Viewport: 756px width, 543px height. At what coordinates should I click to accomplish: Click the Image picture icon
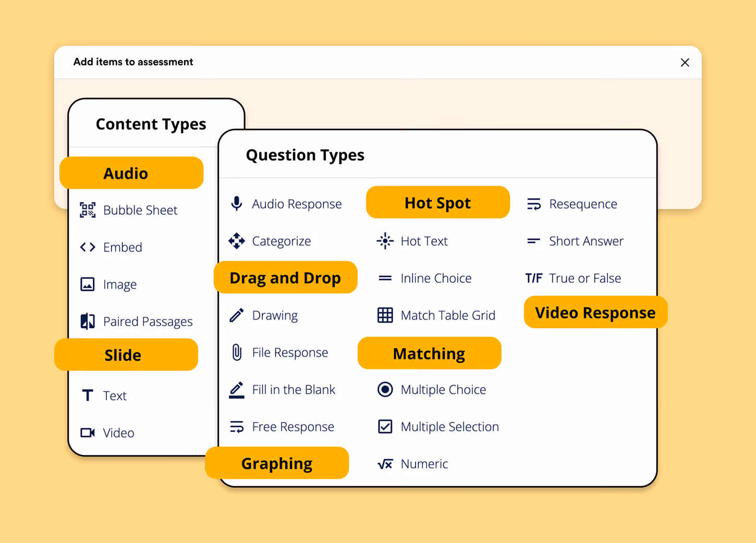(x=88, y=285)
